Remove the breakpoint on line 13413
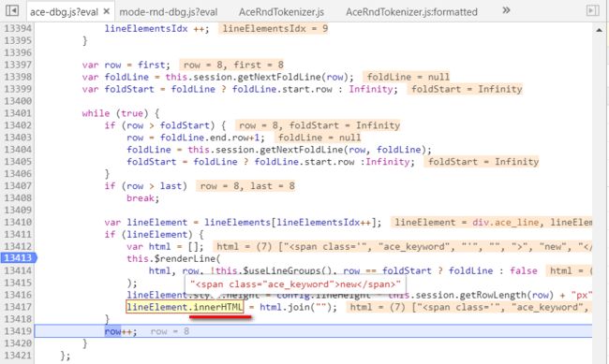 tap(18, 257)
